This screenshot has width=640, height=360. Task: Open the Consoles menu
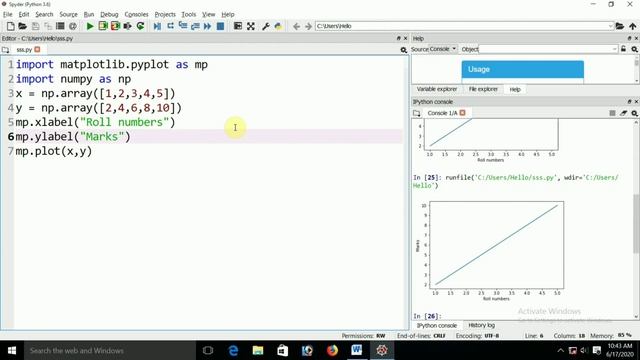pos(136,14)
